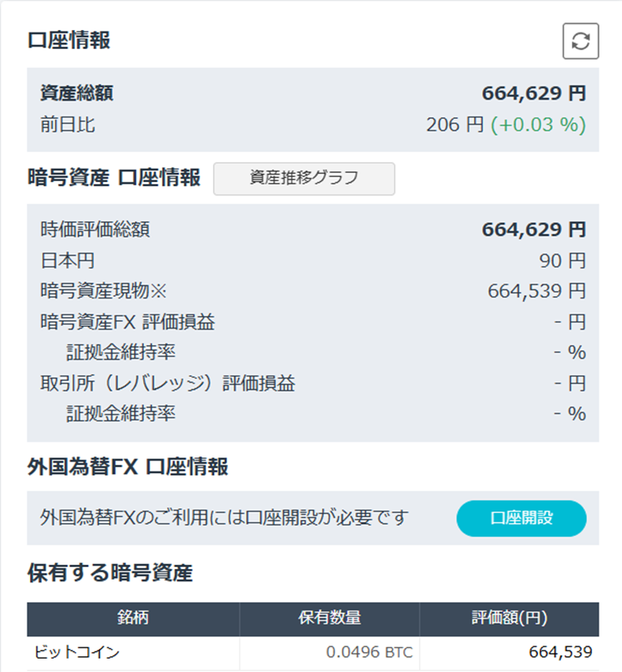Click the 外国為替FX 口座情報 heading
622x672 pixels.
127,467
